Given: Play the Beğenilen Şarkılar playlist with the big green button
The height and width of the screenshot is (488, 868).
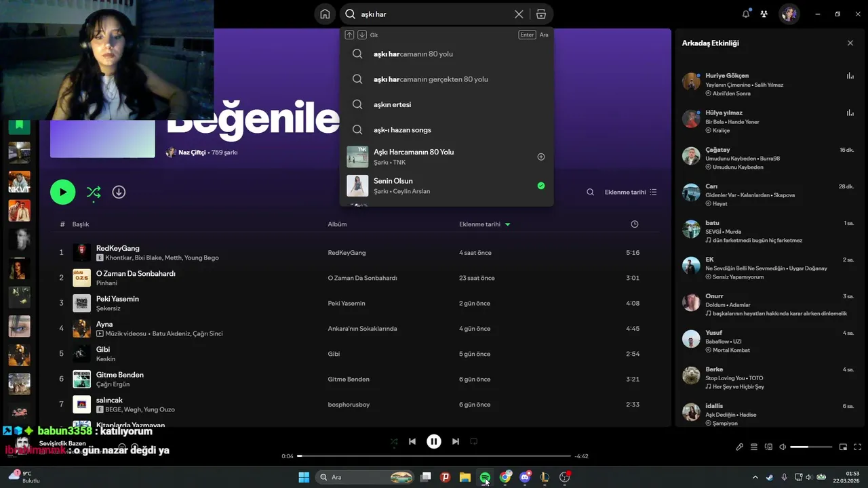Looking at the screenshot, I should point(62,192).
